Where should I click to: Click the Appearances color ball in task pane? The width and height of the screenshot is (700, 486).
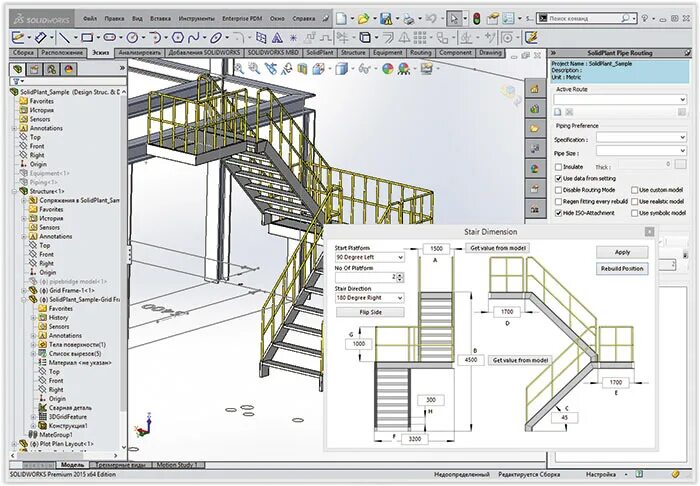point(535,169)
